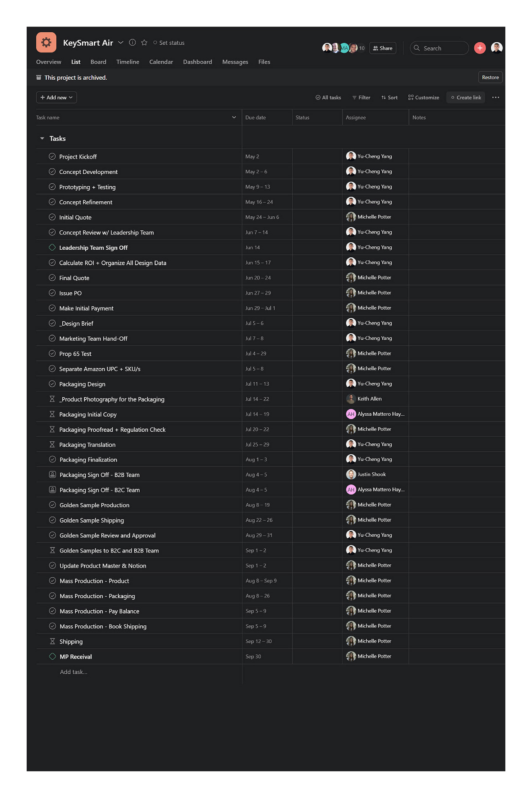532x798 pixels.
Task: Switch to the Calendar tab
Action: tap(161, 62)
